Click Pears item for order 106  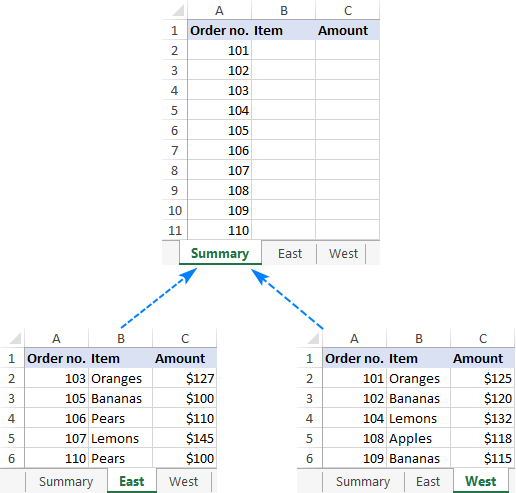(121, 418)
